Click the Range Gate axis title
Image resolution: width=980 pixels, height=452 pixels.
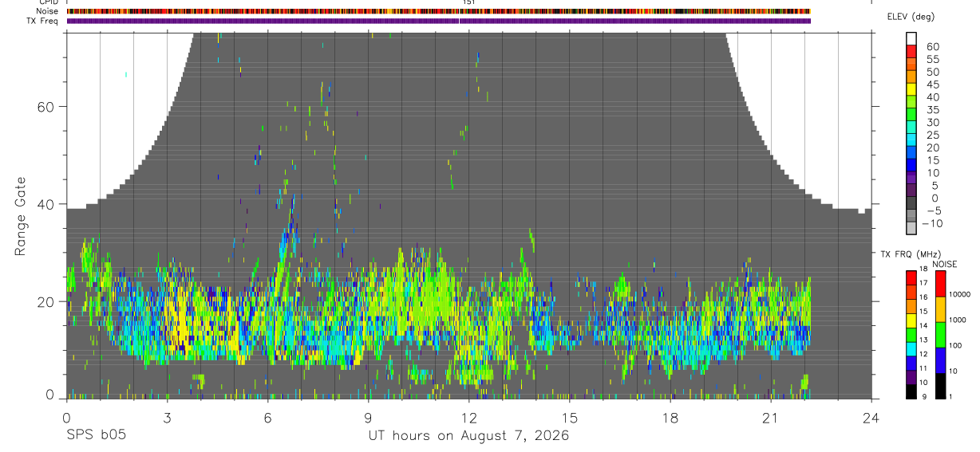pyautogui.click(x=20, y=216)
